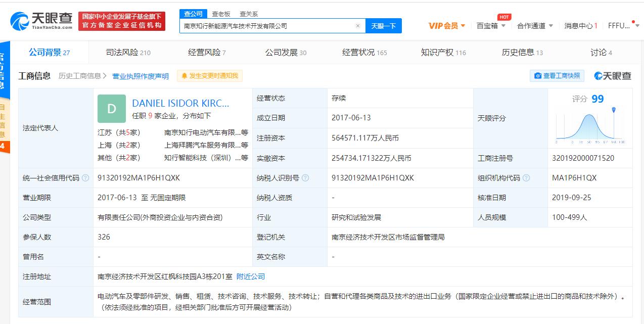Viewport: 644px width, 324px height.
Task: Click the 发生变更时通知我 button
Action: tap(210, 76)
